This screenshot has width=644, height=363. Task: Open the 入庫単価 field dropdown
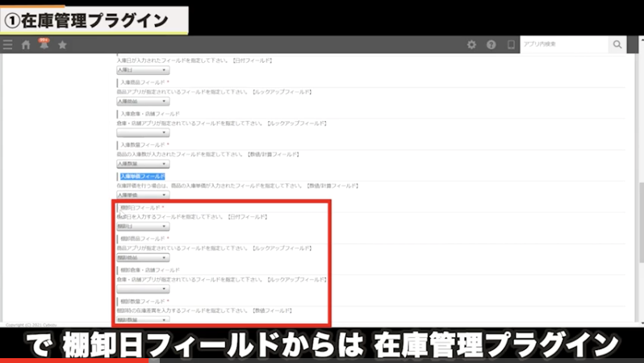coord(143,195)
